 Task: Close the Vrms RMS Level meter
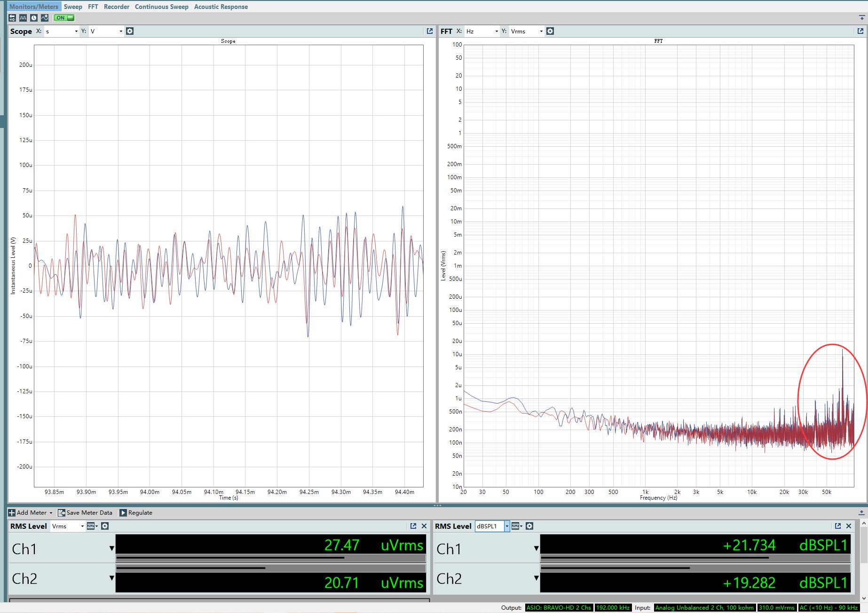pyautogui.click(x=424, y=526)
